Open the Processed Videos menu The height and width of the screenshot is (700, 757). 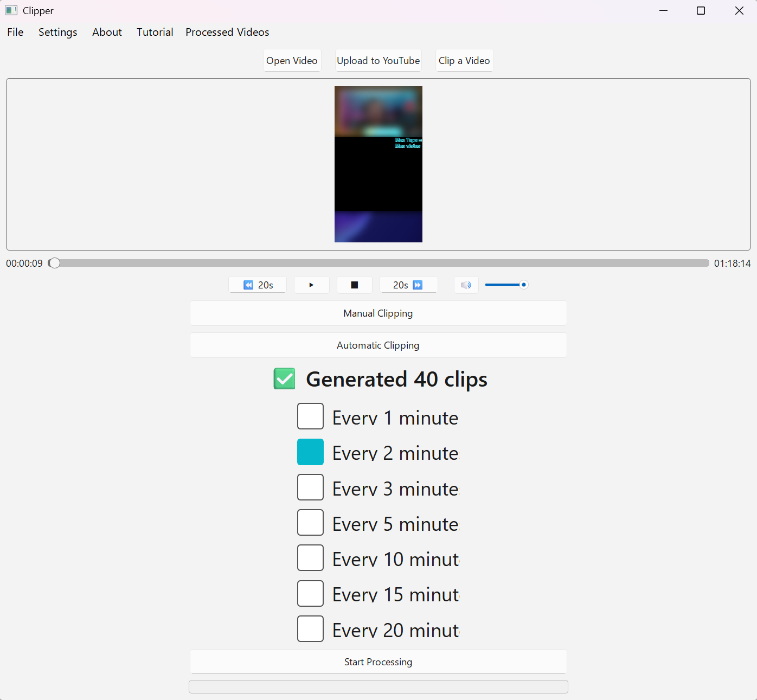click(227, 32)
